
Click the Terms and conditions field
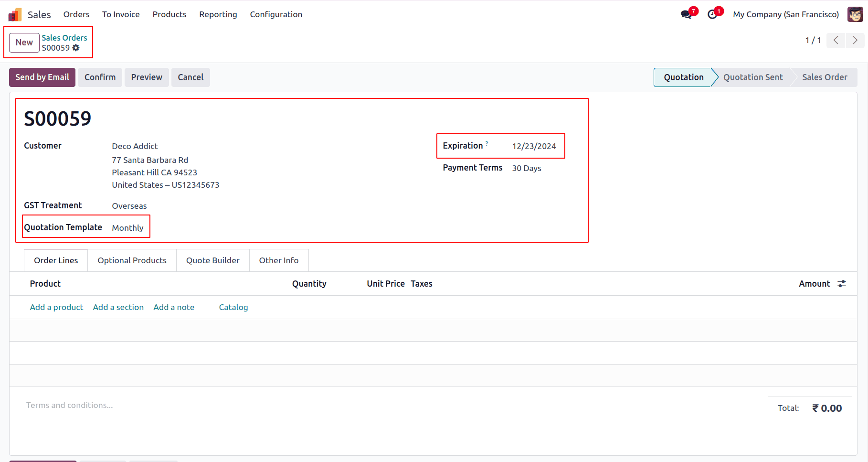pos(70,405)
